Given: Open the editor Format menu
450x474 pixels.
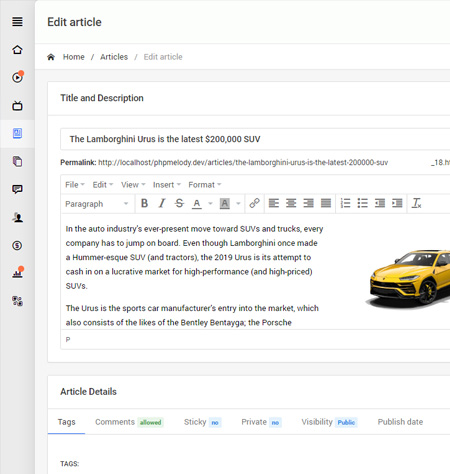Looking at the screenshot, I should click(x=204, y=185).
